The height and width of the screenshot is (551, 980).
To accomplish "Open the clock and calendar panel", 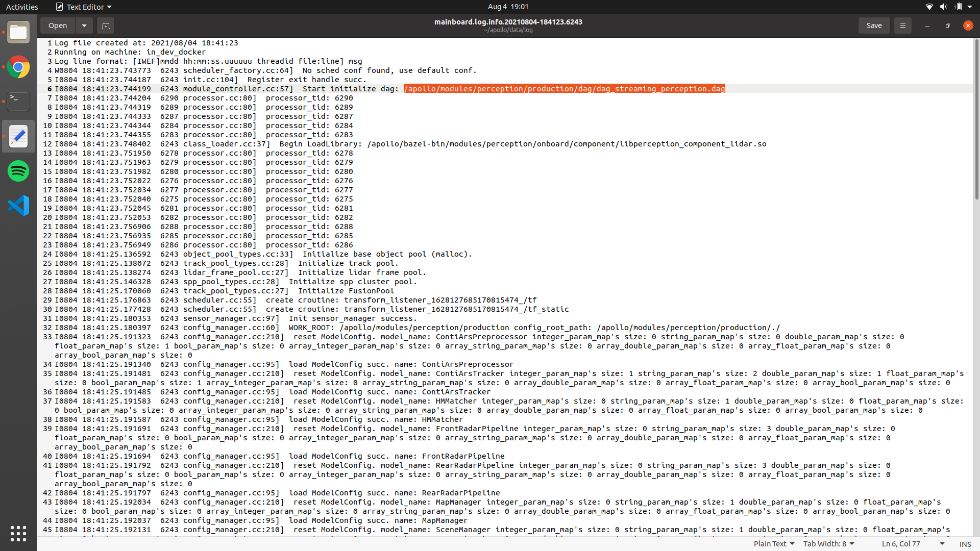I will pyautogui.click(x=508, y=7).
